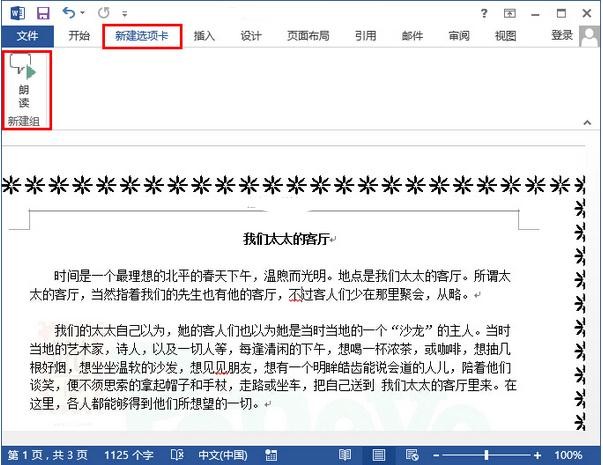Switch to the 引用 tab
This screenshot has height=465, width=603.
[365, 36]
